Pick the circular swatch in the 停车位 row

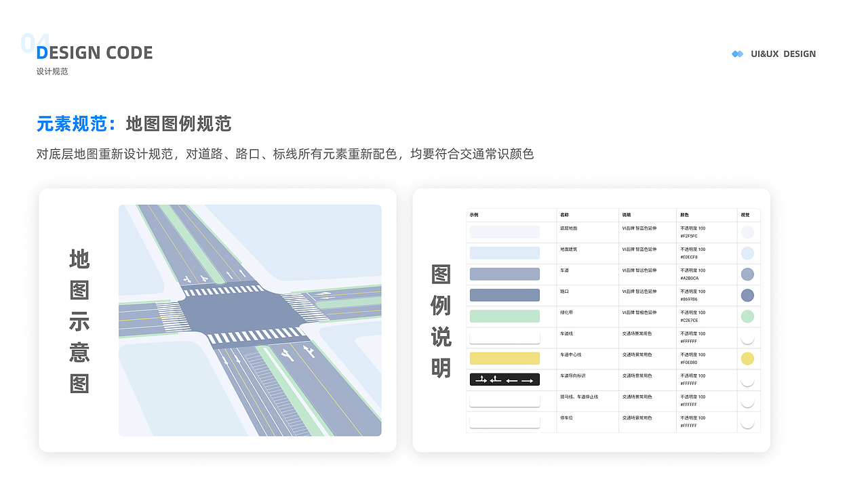(x=747, y=422)
